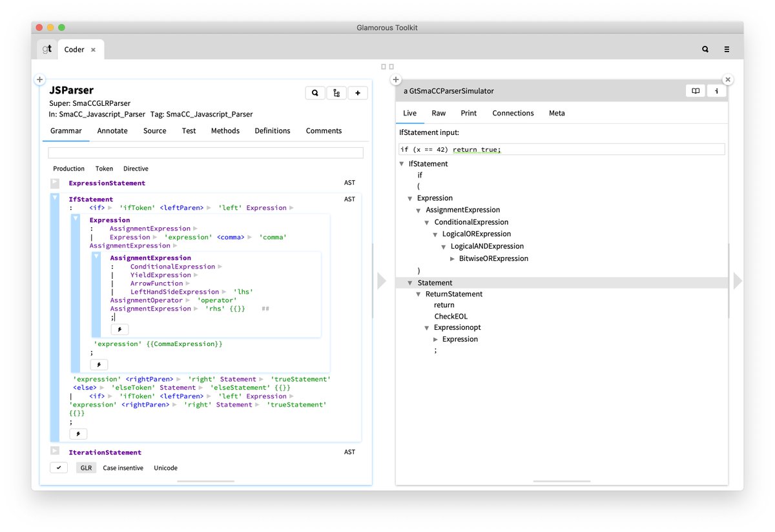775x532 pixels.
Task: Toggle the Token filter
Action: 104,169
